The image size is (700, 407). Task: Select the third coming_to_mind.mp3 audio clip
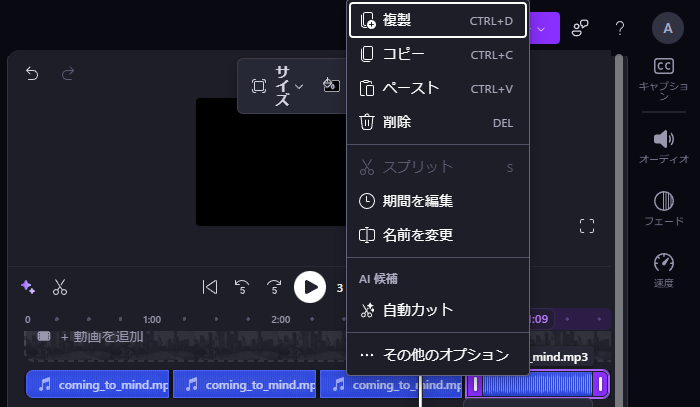coord(391,384)
